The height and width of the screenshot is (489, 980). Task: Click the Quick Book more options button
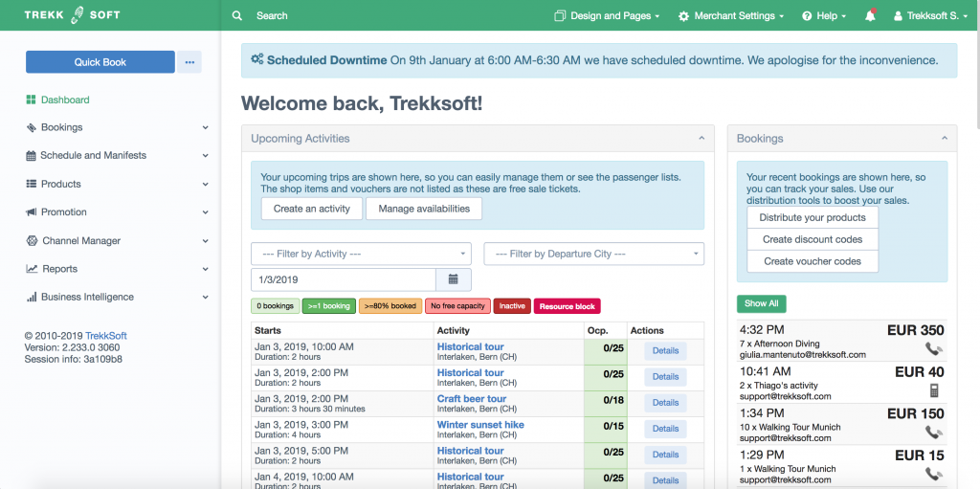[x=189, y=62]
